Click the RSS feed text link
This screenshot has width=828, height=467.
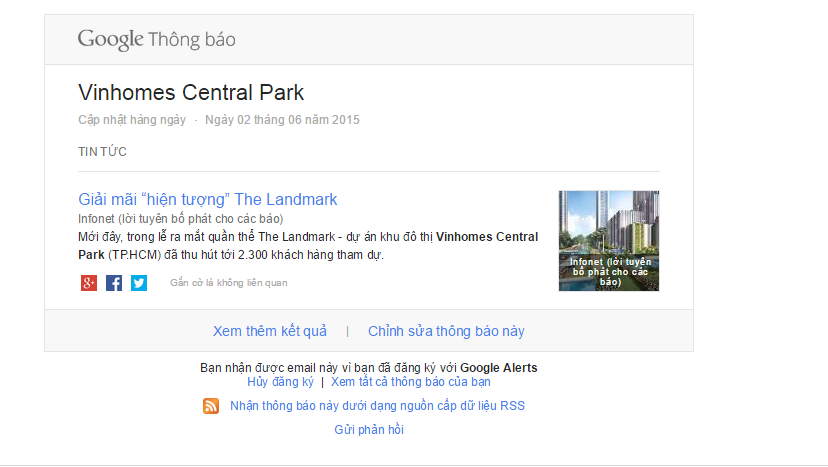[378, 406]
